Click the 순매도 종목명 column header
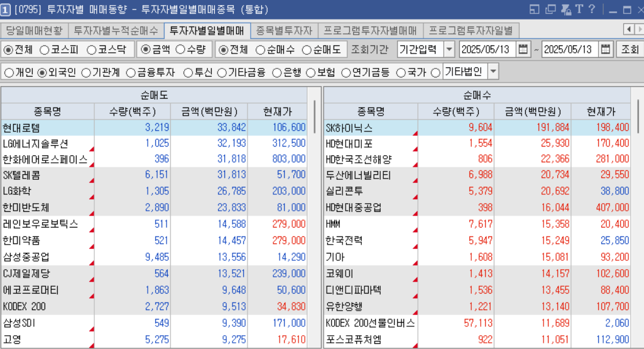644x349 pixels. [48, 111]
